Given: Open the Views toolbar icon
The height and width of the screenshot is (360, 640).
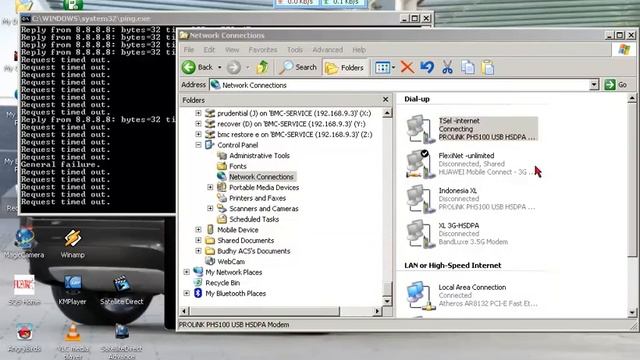Looking at the screenshot, I should (x=382, y=68).
